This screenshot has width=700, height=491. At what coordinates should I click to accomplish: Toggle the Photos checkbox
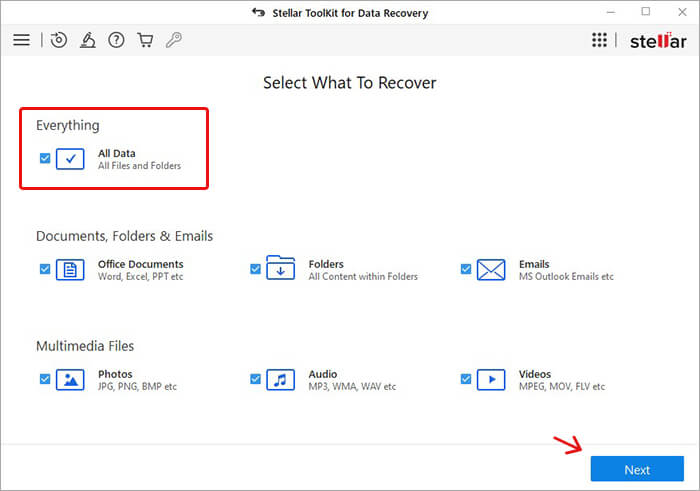tap(45, 379)
